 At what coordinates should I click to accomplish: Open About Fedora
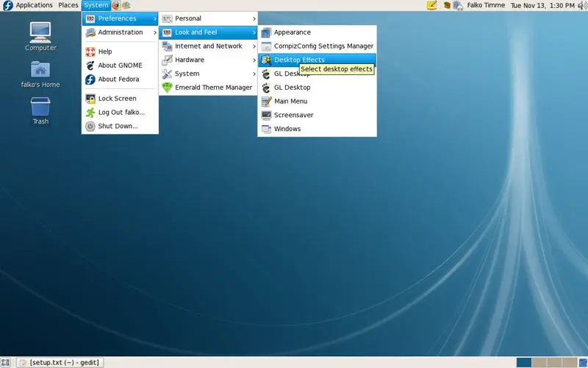(x=120, y=79)
